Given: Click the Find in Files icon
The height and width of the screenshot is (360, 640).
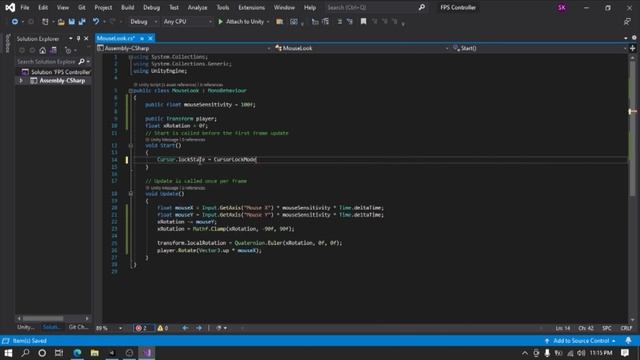Looking at the screenshot, I should (x=280, y=22).
